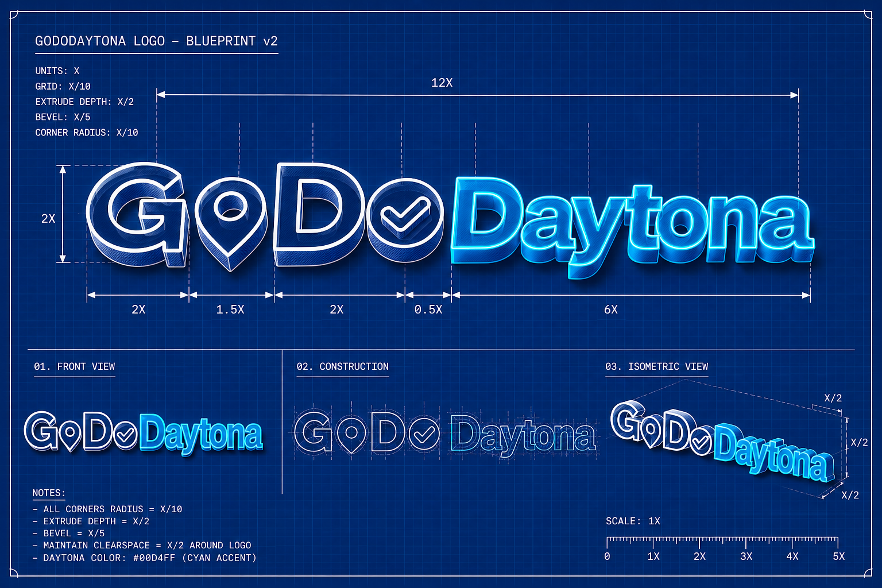Click the "03. ISOMETRIC VIEW" heading

pos(657,366)
